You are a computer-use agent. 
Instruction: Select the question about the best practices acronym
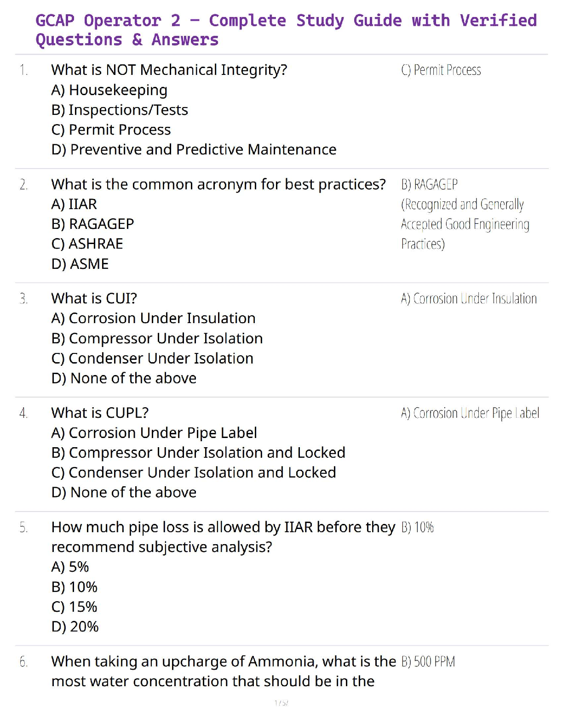[218, 184]
